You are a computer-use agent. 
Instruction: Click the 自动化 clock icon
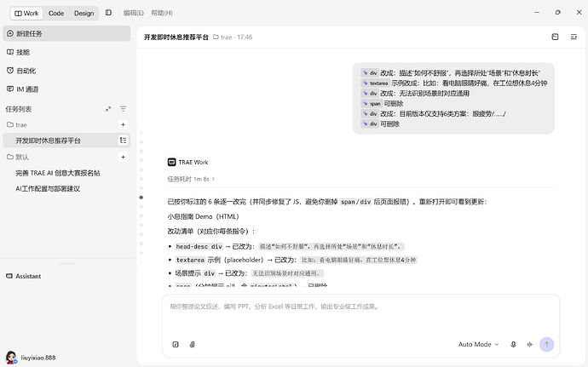pos(10,71)
